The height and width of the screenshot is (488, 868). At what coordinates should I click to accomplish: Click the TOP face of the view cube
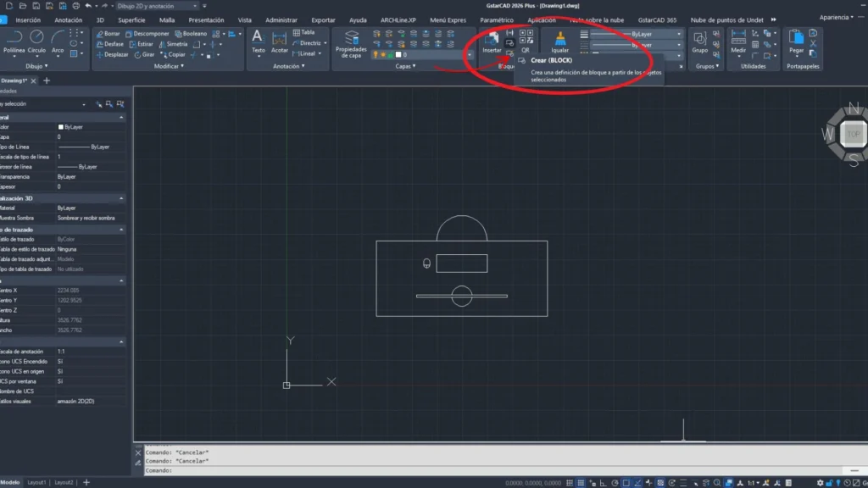click(853, 134)
